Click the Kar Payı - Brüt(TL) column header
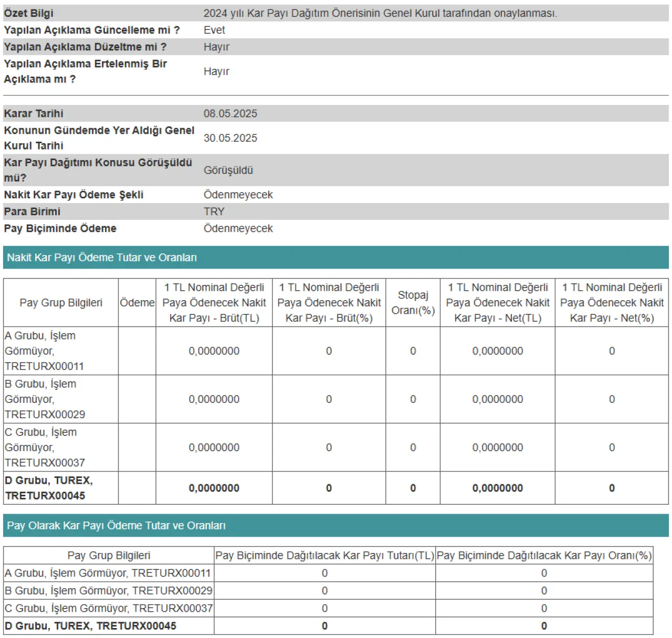Screen dimensions: 672x638 (214, 303)
